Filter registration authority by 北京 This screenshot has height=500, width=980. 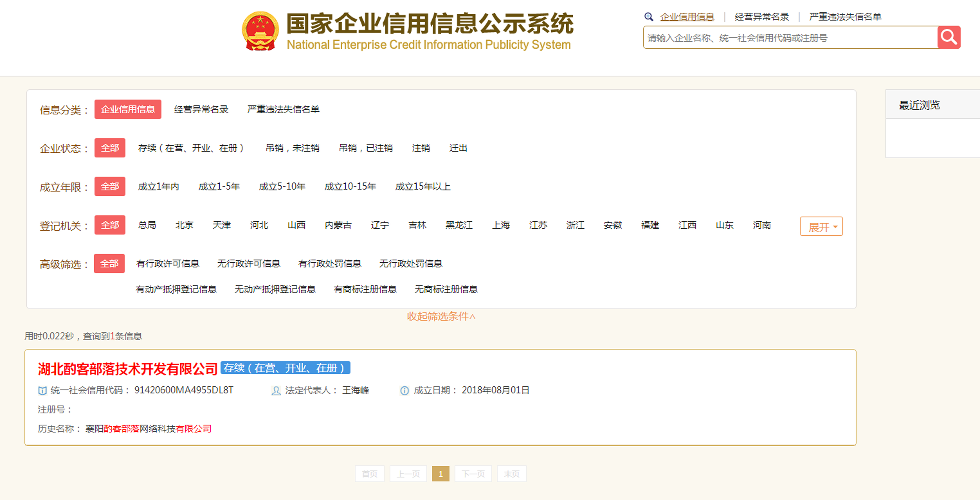click(184, 225)
